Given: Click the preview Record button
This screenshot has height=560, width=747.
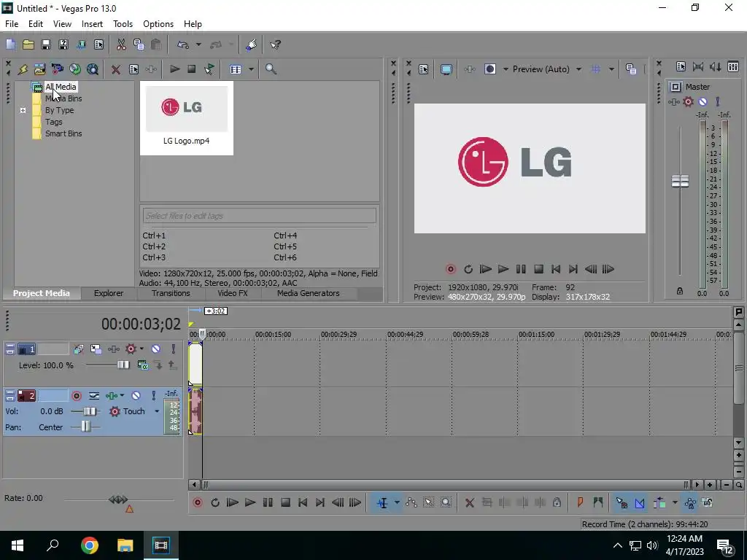Looking at the screenshot, I should pyautogui.click(x=450, y=269).
